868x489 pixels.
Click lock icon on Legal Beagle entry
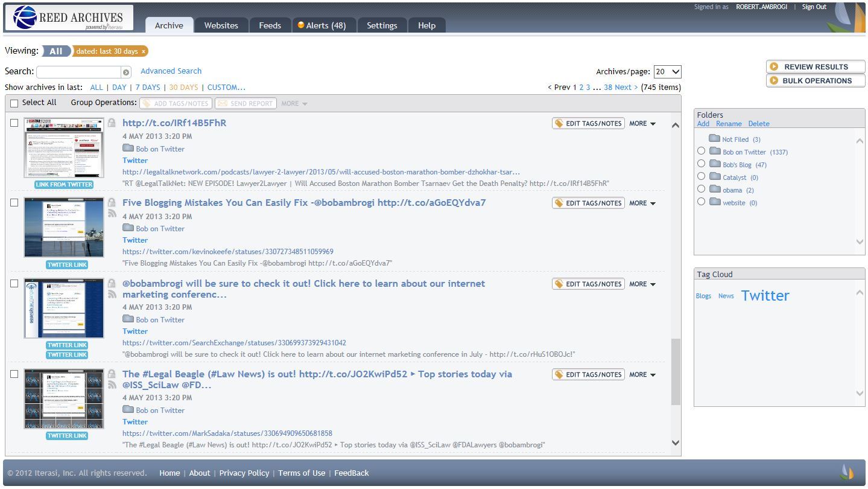[x=112, y=374]
